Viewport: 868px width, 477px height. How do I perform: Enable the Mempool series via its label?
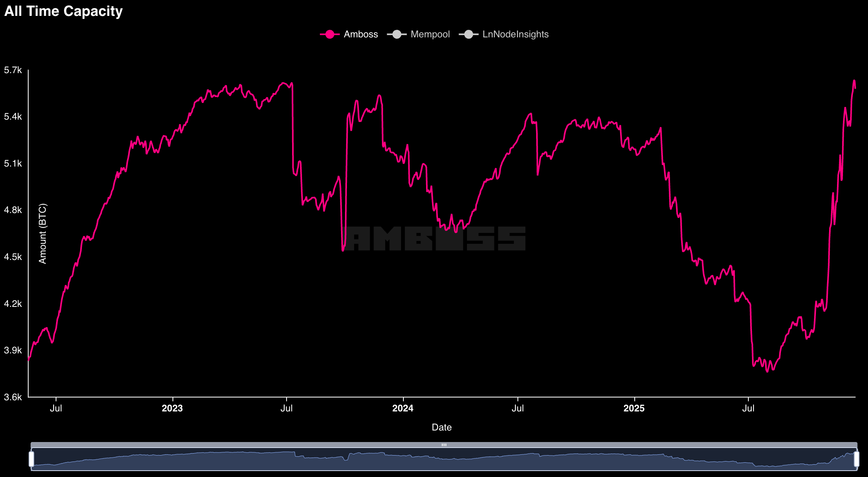click(430, 35)
